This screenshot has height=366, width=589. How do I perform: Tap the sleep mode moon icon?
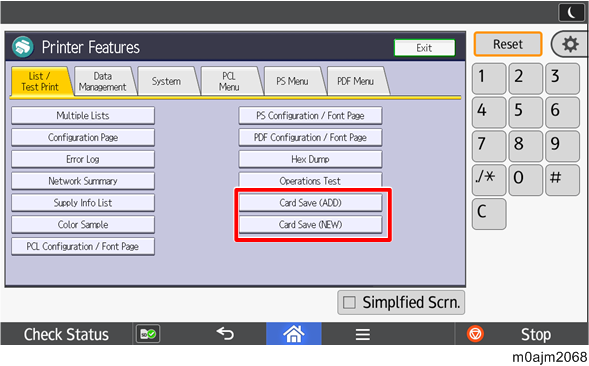[571, 13]
